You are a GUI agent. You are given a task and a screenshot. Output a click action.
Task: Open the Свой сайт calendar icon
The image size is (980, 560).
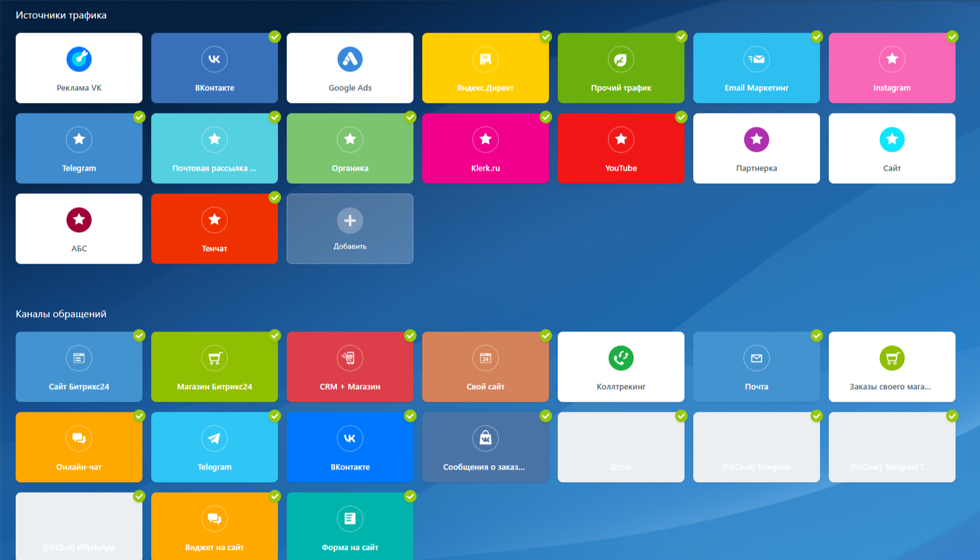486,358
